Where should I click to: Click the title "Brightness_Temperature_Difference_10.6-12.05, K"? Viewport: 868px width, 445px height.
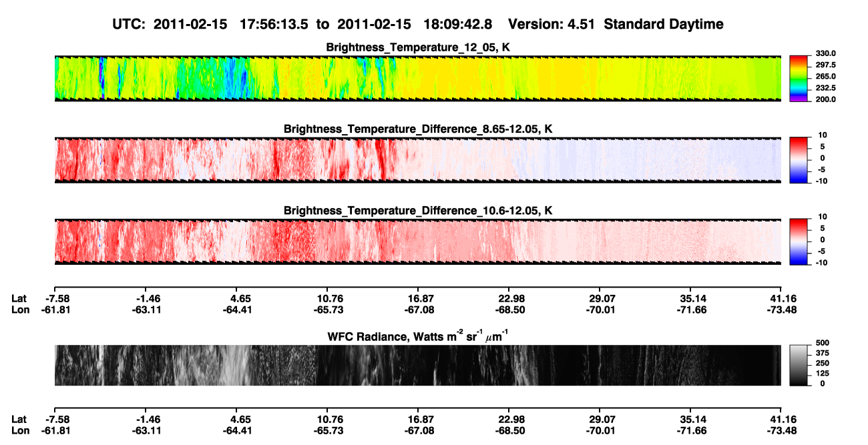point(418,211)
